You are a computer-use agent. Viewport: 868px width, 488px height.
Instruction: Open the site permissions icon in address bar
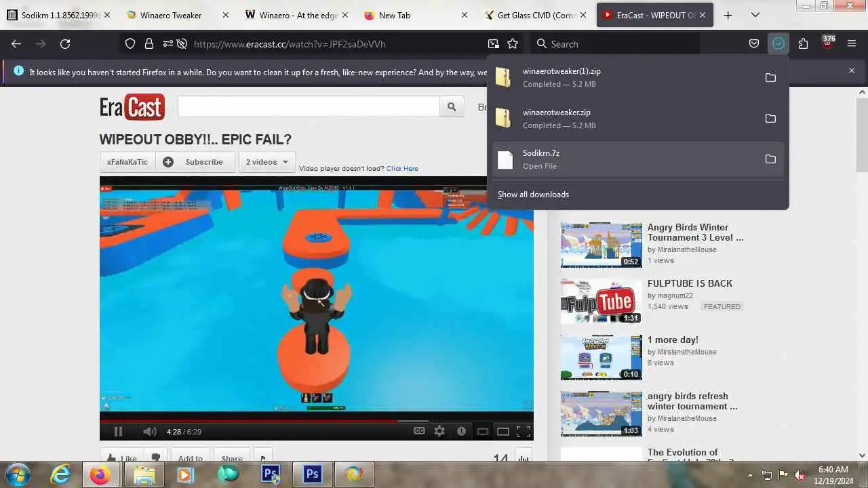coord(167,43)
